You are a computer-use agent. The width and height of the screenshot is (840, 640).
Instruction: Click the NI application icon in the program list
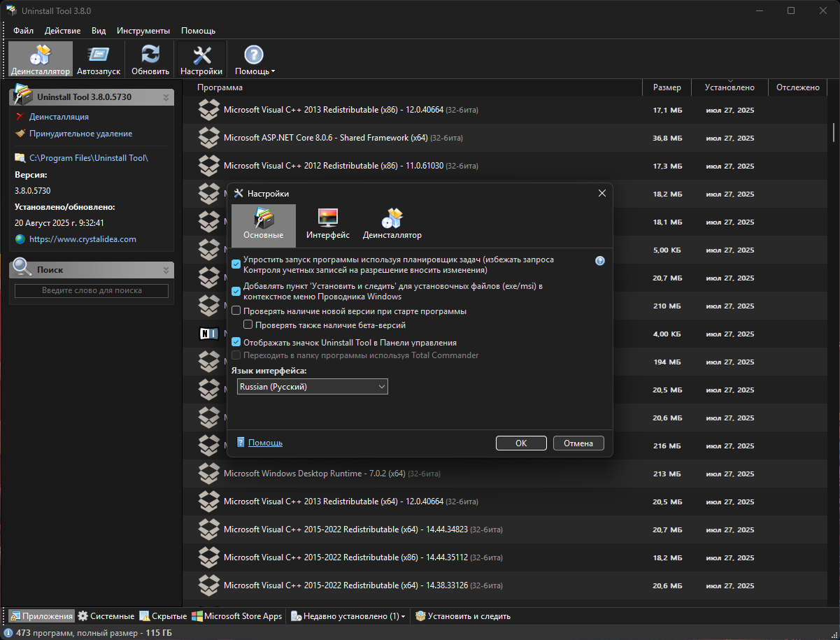point(209,334)
